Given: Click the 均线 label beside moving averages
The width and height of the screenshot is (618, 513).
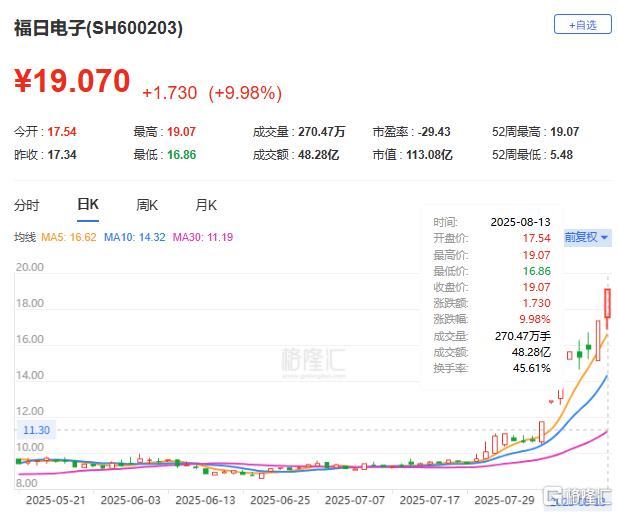Looking at the screenshot, I should (x=25, y=237).
